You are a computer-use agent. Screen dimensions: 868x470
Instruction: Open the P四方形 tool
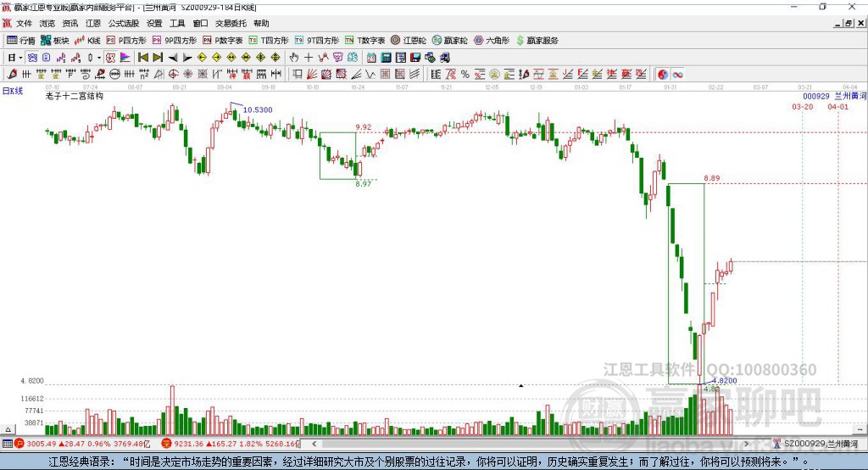(x=126, y=41)
